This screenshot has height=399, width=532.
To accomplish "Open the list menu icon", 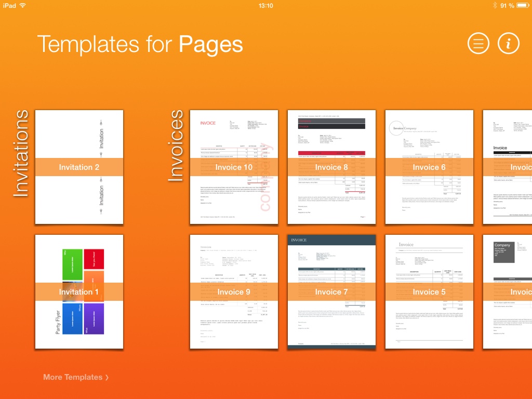I will (478, 44).
